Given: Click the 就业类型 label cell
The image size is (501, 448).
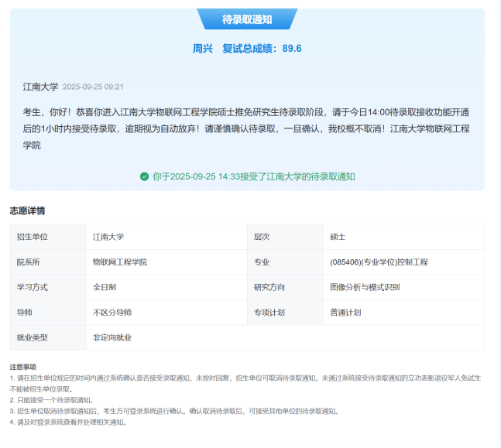Looking at the screenshot, I should click(x=48, y=337).
